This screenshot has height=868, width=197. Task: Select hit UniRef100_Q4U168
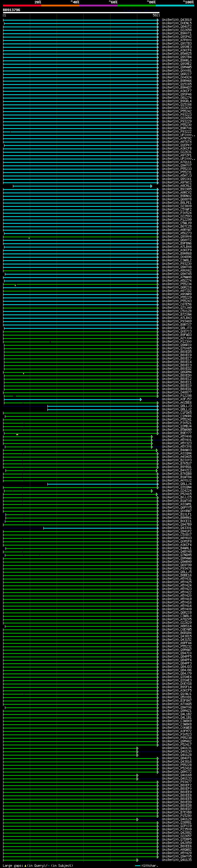pos(177,775)
